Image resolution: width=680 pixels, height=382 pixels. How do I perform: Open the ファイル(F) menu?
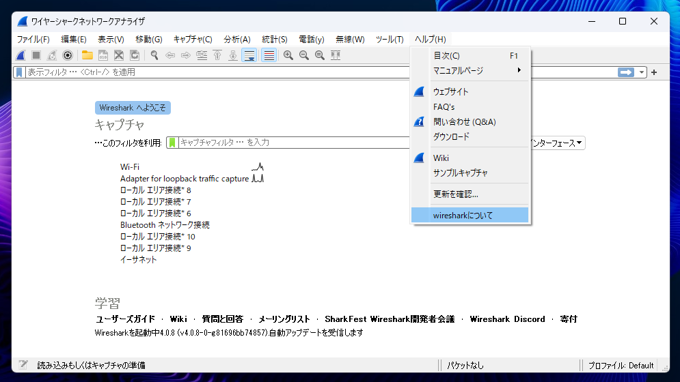tap(33, 39)
